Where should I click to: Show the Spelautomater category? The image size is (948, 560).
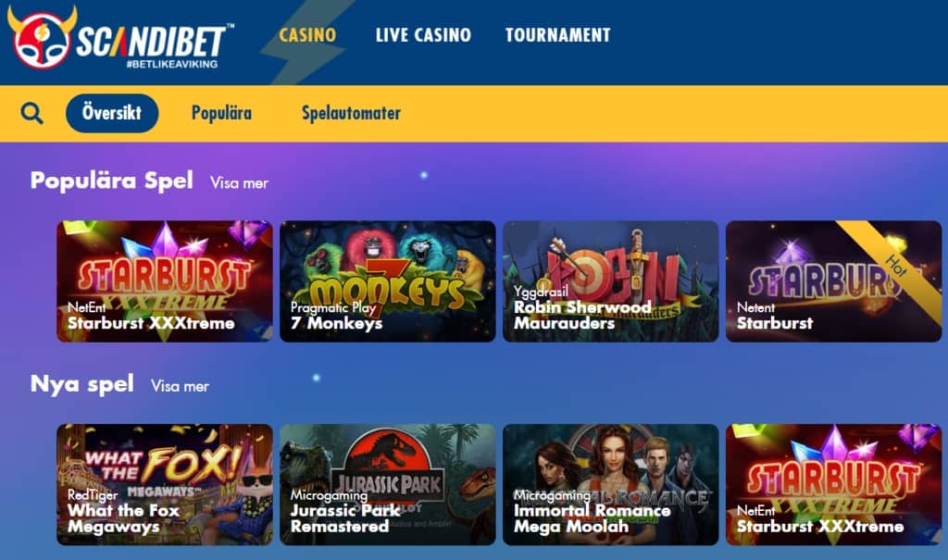[x=351, y=113]
